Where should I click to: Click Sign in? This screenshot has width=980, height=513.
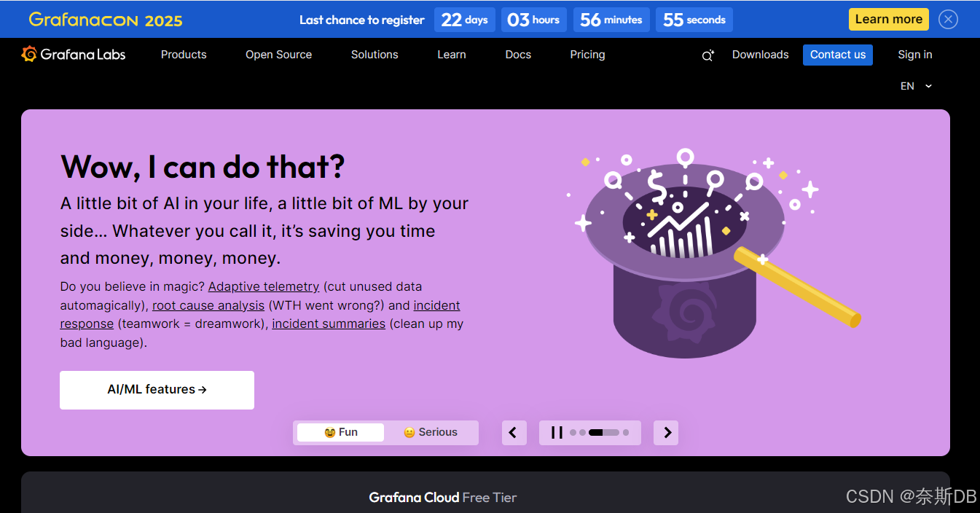915,55
